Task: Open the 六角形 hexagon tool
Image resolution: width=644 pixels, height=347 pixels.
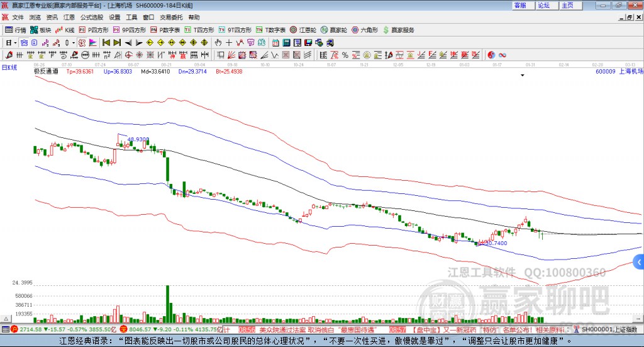Action: [365, 30]
